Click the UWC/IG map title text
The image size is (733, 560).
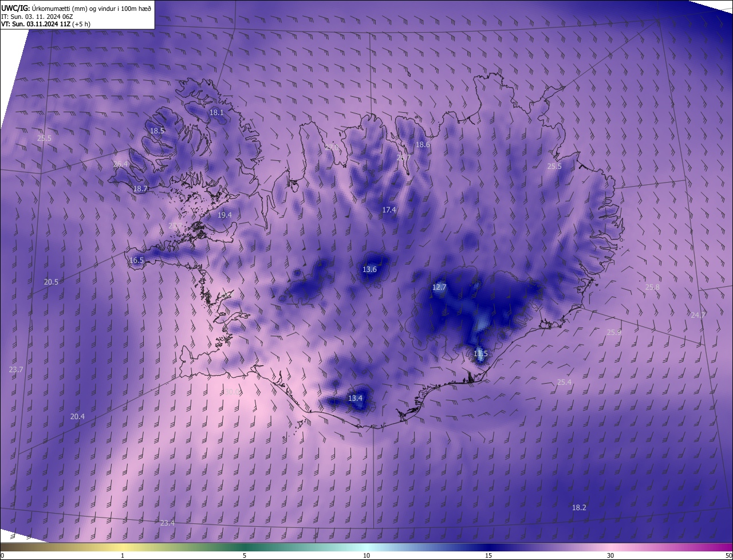(76, 8)
